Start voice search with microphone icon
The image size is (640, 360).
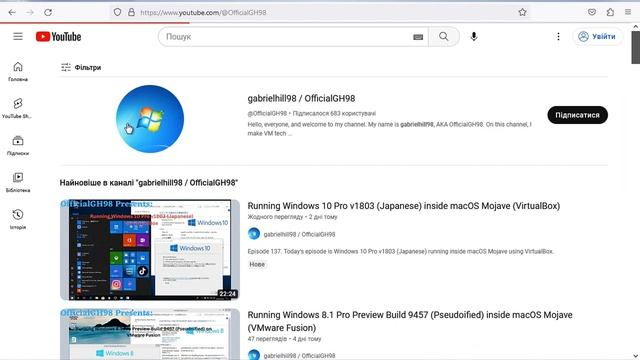pos(473,37)
